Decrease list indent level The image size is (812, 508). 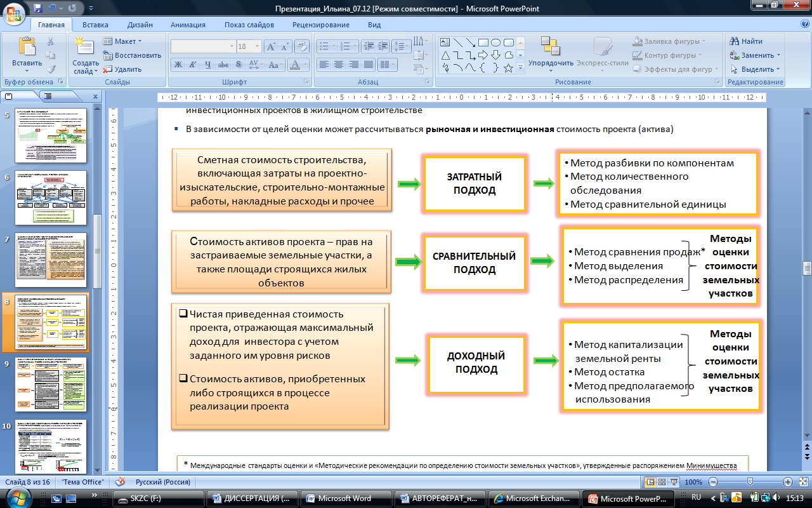pyautogui.click(x=369, y=46)
